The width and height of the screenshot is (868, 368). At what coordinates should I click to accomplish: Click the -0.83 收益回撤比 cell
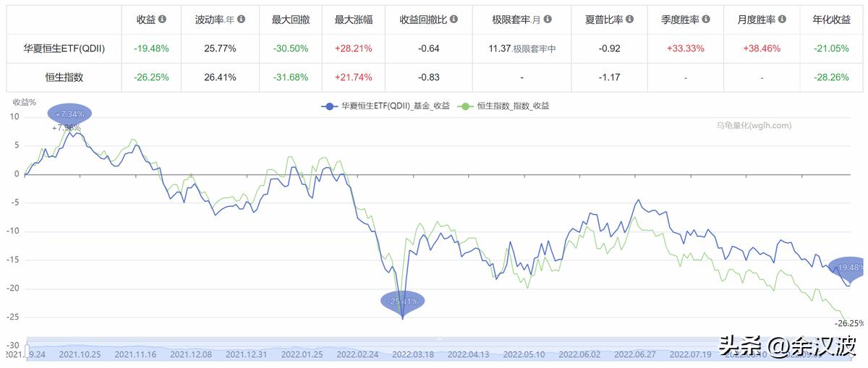click(x=429, y=77)
